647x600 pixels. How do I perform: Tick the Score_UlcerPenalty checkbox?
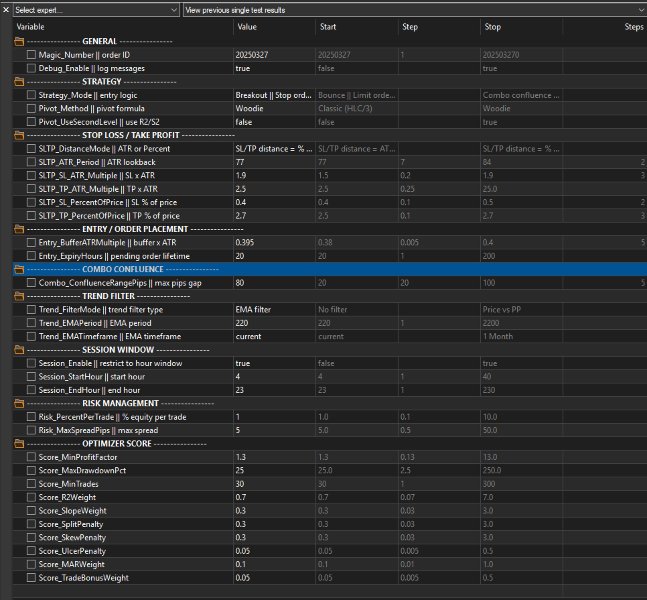tap(31, 551)
